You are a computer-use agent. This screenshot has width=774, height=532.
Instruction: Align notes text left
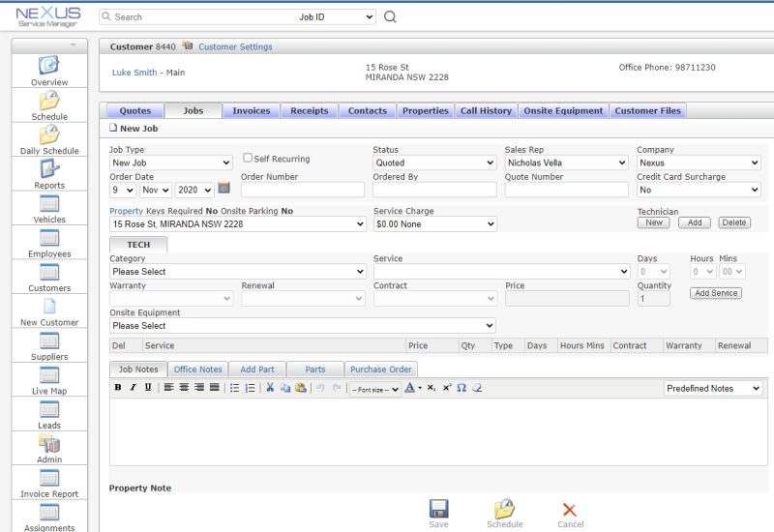point(168,388)
